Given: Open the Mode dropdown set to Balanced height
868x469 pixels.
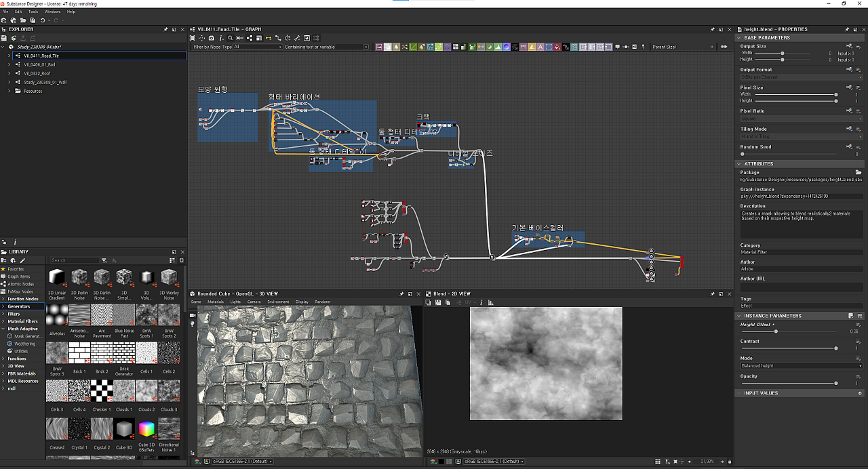Looking at the screenshot, I should (801, 366).
